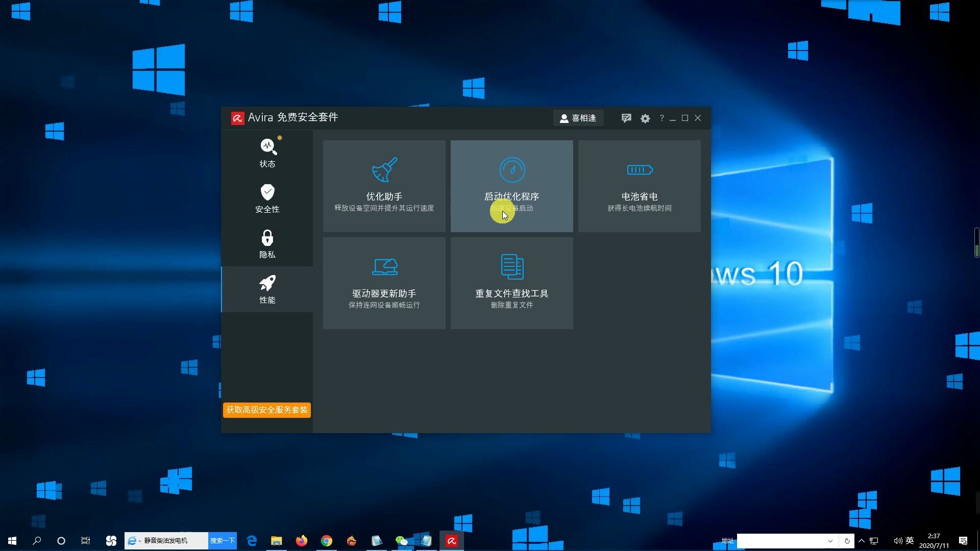This screenshot has height=551, width=980.
Task: Click the Avira help question mark
Action: click(x=661, y=118)
